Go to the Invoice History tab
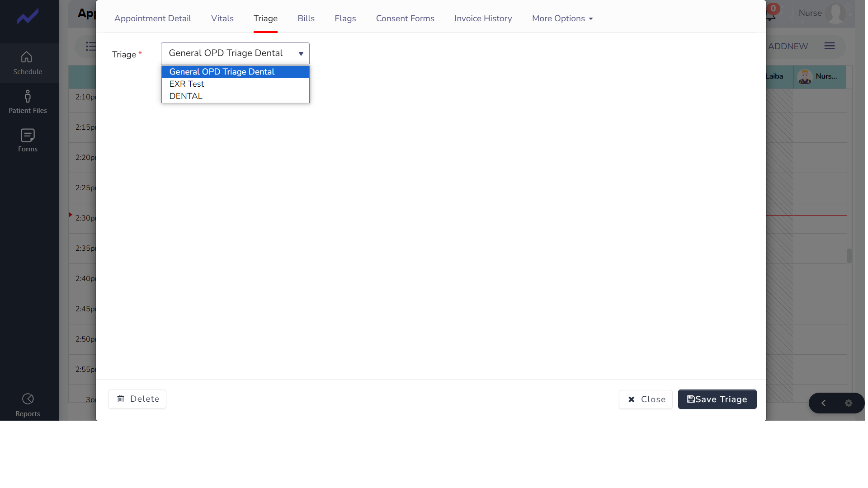This screenshot has height=488, width=868. (x=483, y=19)
